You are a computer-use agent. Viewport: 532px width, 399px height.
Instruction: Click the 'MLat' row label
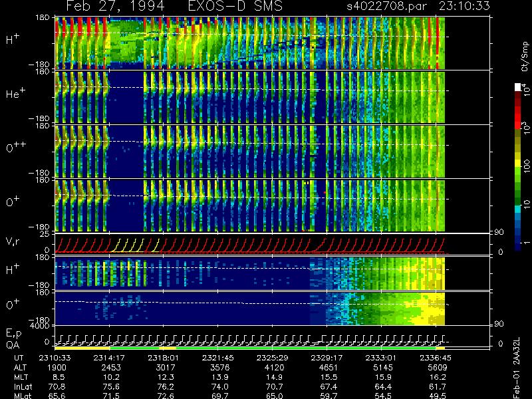[x=23, y=396]
